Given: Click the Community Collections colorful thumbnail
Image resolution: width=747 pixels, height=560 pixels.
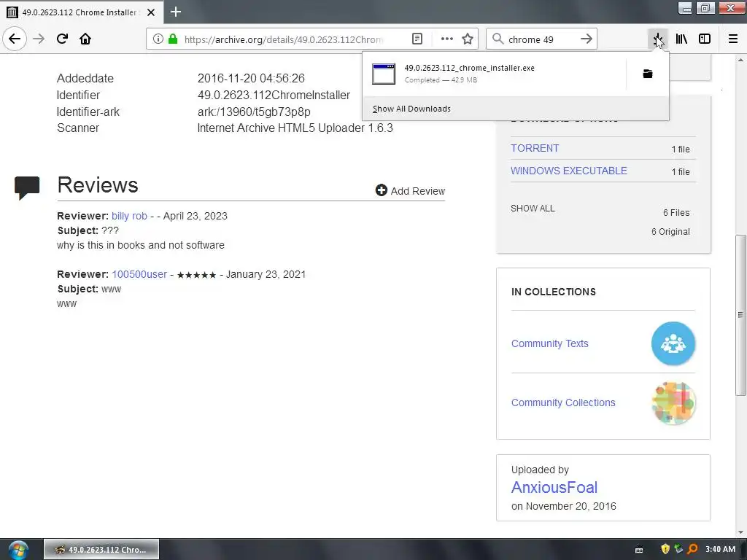Looking at the screenshot, I should (673, 402).
